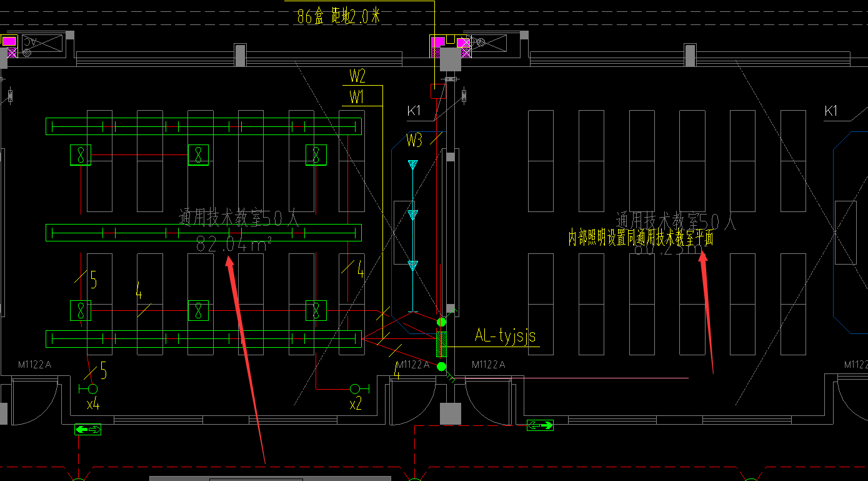
Task: Click the K1 label in the right classroom
Action: click(x=831, y=111)
